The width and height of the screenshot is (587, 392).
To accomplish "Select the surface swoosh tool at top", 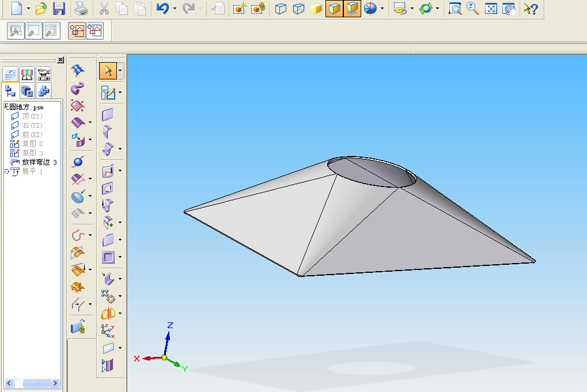I will 78,70.
